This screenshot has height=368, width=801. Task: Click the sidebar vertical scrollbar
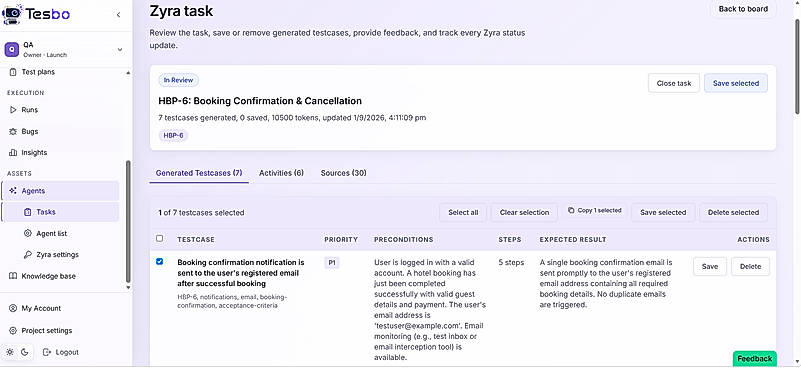128,222
